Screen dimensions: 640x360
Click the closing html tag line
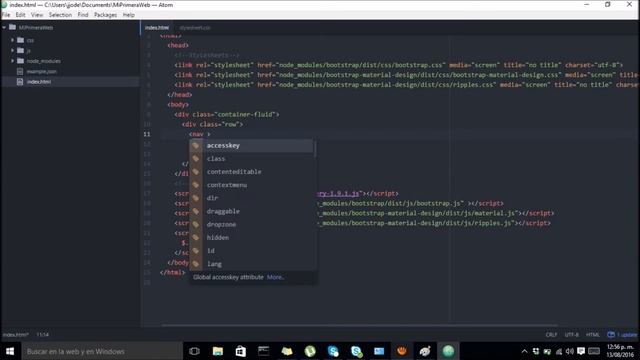pyautogui.click(x=173, y=272)
